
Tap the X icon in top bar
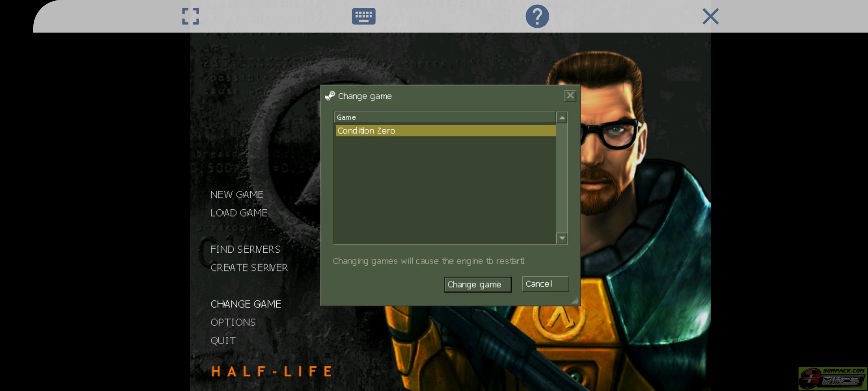tap(710, 16)
